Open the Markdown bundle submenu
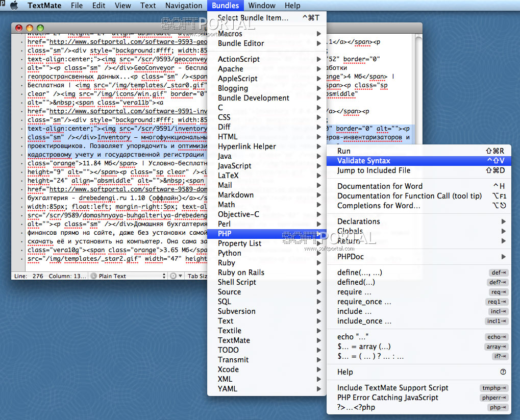Viewport: 520px width, 420px height. tap(266, 195)
